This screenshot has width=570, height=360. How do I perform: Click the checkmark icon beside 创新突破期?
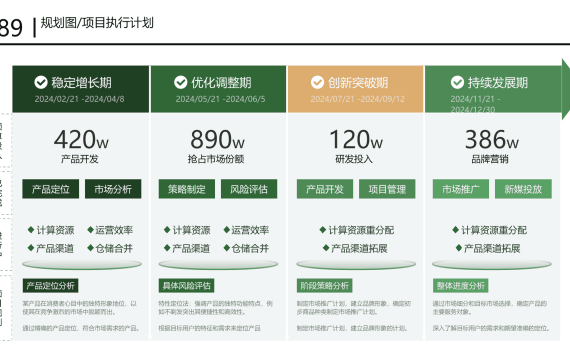tap(317, 83)
